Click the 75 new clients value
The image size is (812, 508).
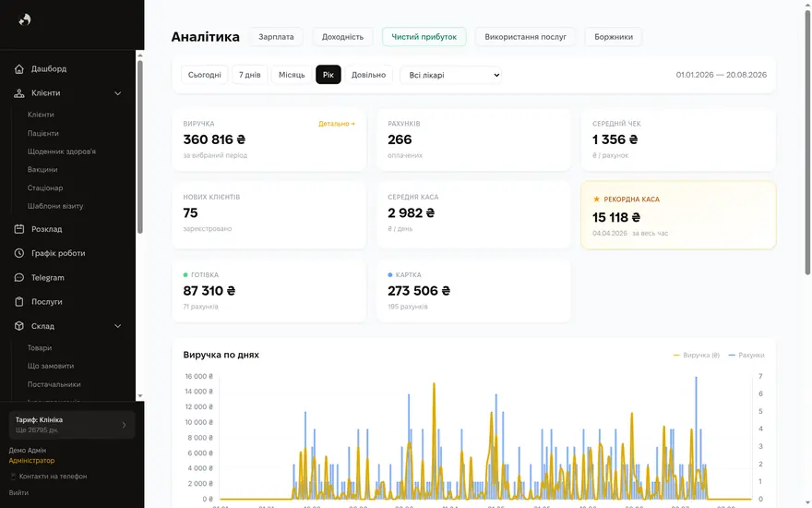point(191,213)
